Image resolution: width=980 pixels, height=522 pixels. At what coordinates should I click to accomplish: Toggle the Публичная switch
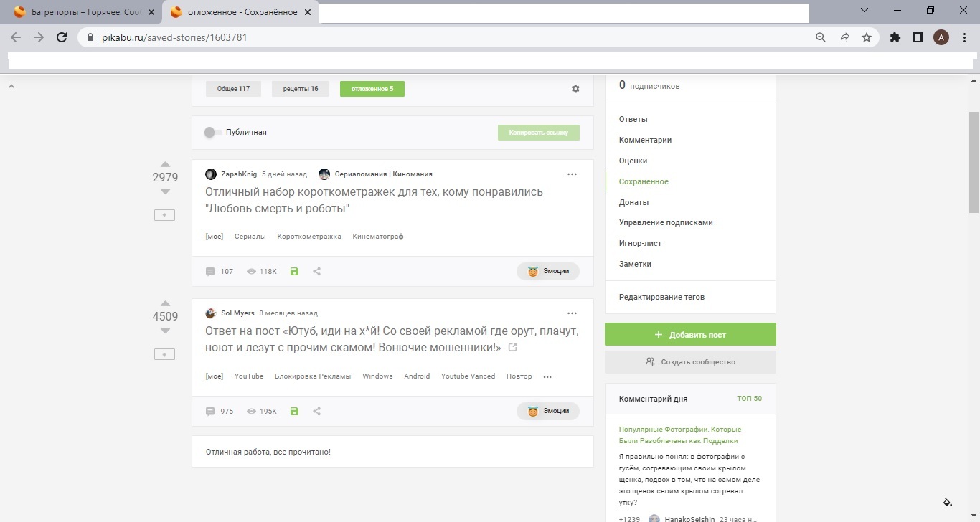[x=212, y=132]
